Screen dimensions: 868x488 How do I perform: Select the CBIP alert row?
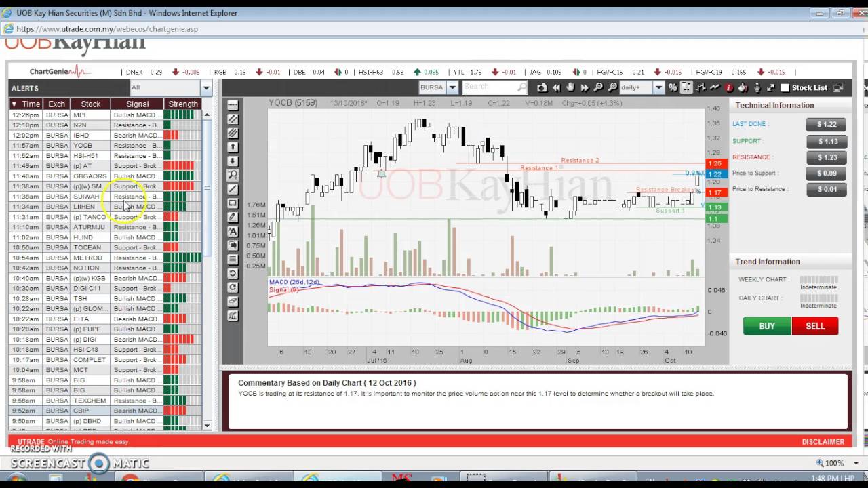[x=105, y=411]
